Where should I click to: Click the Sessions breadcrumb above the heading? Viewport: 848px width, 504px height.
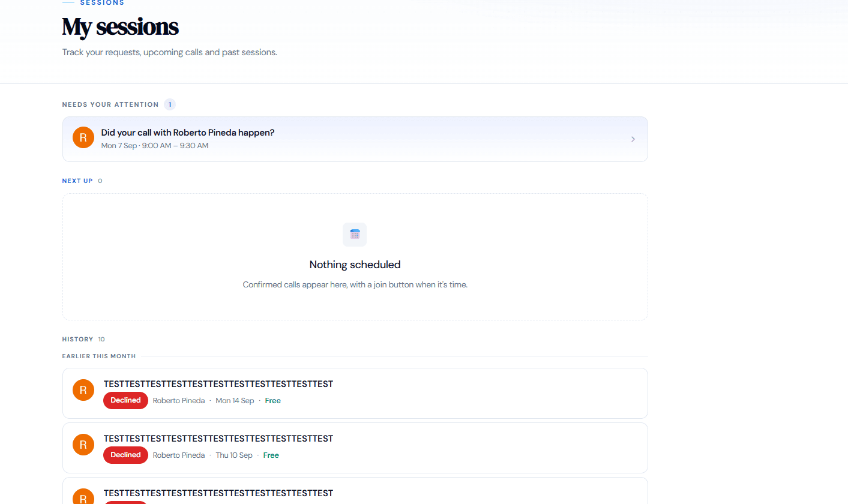[102, 3]
